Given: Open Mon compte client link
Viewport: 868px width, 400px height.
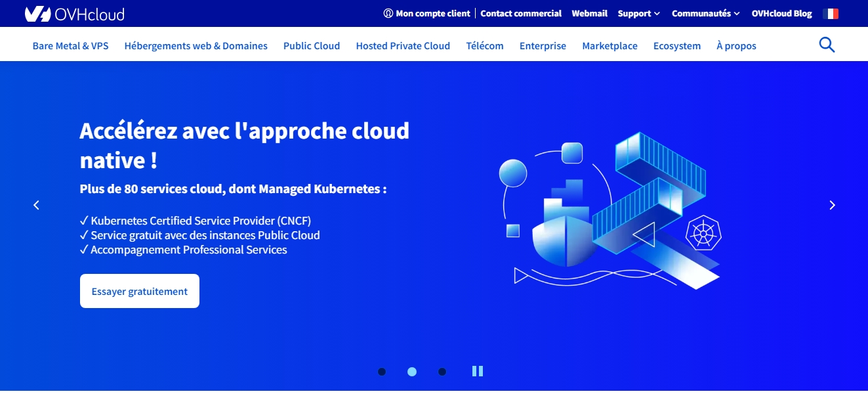Looking at the screenshot, I should point(427,13).
